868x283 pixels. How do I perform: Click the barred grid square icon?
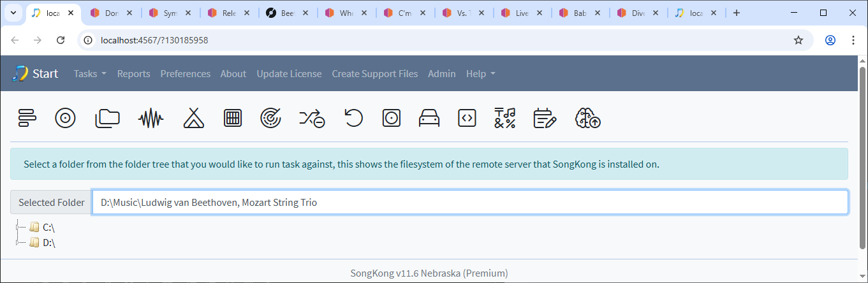click(x=233, y=118)
